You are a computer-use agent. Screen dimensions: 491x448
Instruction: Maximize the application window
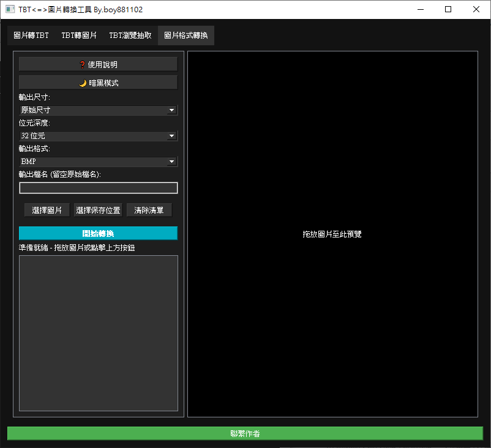point(448,9)
